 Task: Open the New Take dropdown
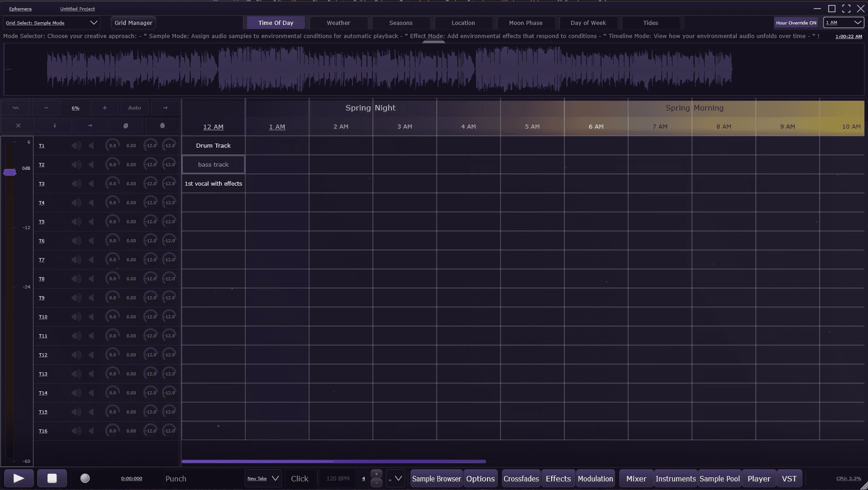pyautogui.click(x=263, y=479)
